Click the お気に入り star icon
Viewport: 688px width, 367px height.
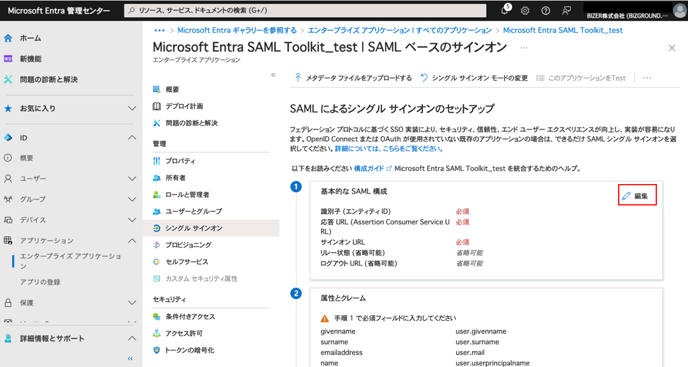(x=8, y=108)
